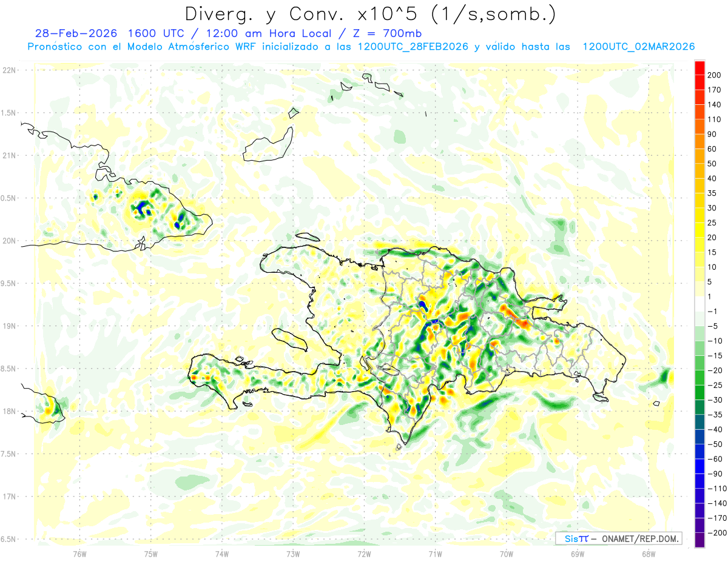The height and width of the screenshot is (562, 728).
Task: Click the '8.5N' latitude label
Action: pos(9,369)
